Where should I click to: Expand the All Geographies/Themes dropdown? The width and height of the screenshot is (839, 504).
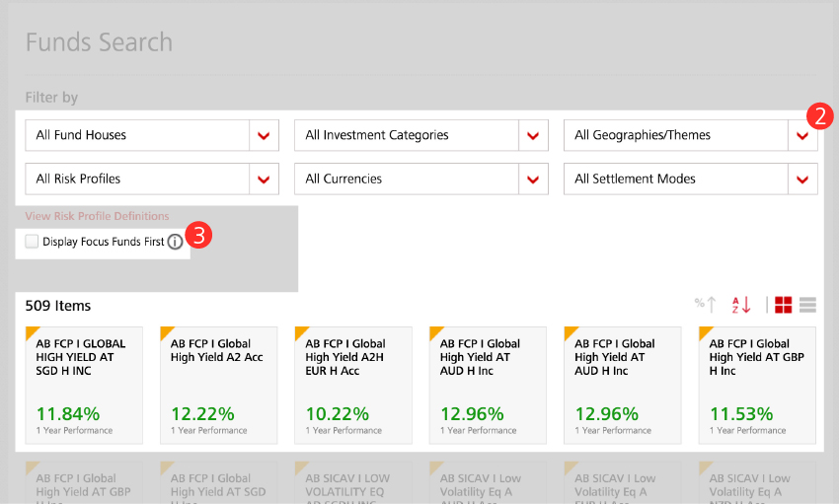[x=690, y=135]
